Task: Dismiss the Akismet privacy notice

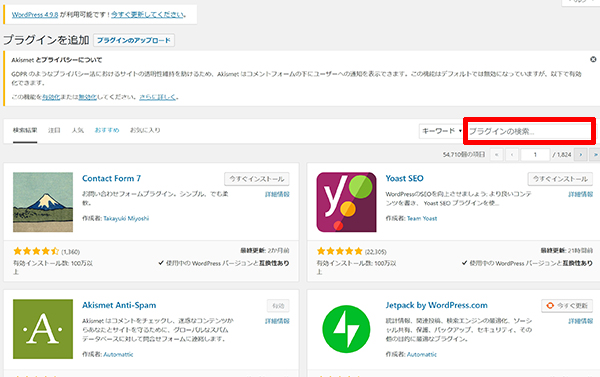Action: [x=593, y=59]
